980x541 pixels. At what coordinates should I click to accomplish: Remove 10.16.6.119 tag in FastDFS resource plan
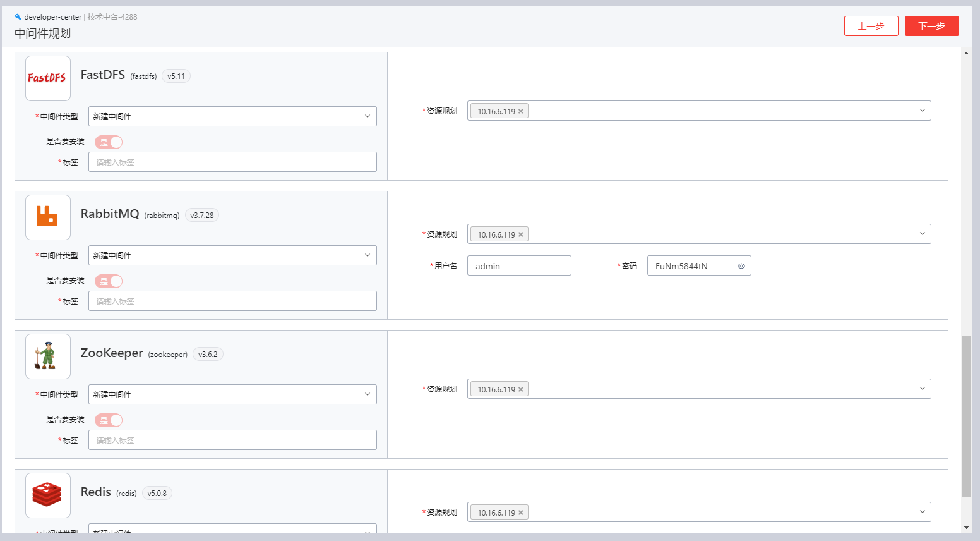pyautogui.click(x=521, y=111)
